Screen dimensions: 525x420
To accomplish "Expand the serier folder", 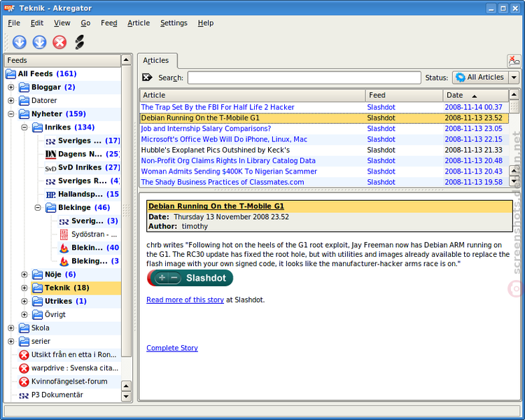I will click(11, 342).
